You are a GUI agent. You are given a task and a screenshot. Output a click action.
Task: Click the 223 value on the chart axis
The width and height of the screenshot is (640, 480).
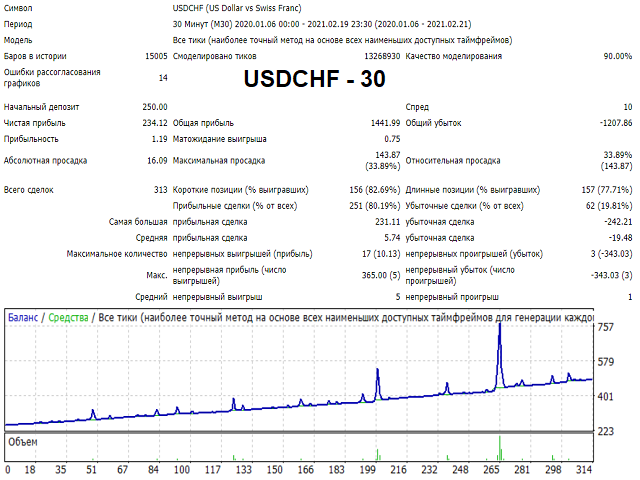[605, 431]
